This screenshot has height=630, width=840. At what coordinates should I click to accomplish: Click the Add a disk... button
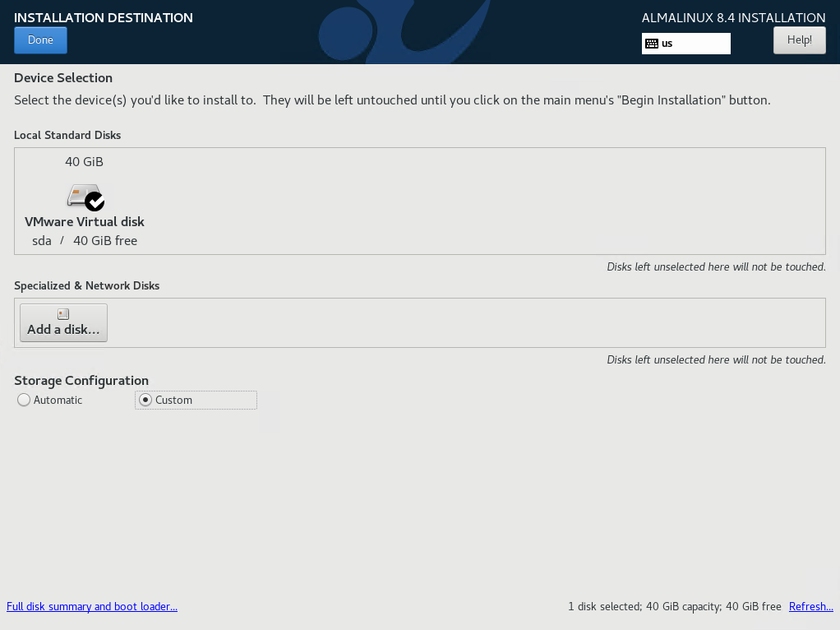(x=64, y=322)
